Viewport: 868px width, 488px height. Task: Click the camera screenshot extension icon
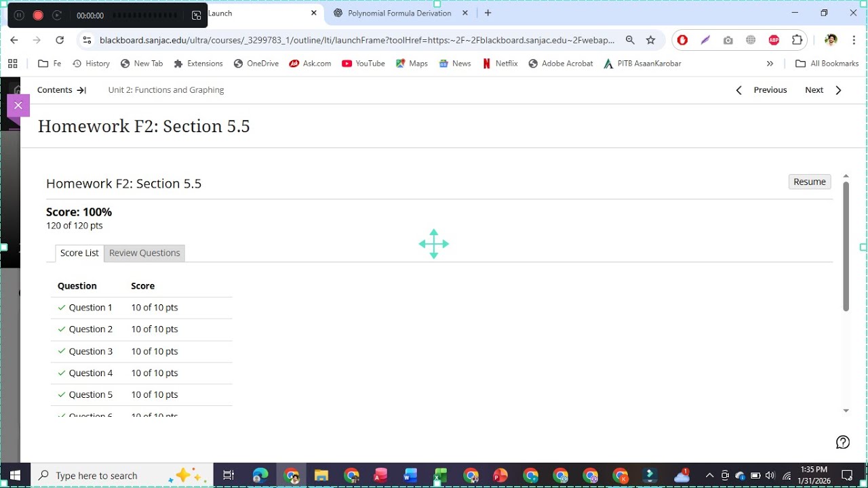pos(728,40)
